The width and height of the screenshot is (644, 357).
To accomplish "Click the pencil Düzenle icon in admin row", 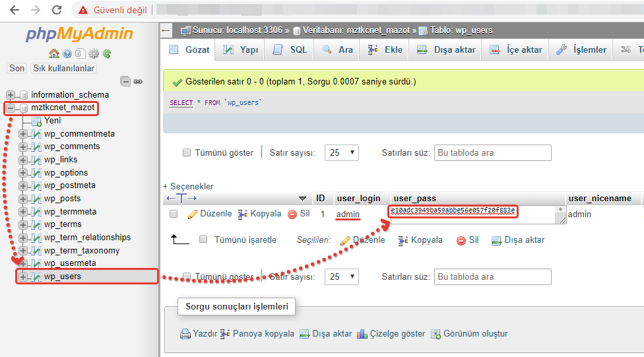I will tap(193, 214).
